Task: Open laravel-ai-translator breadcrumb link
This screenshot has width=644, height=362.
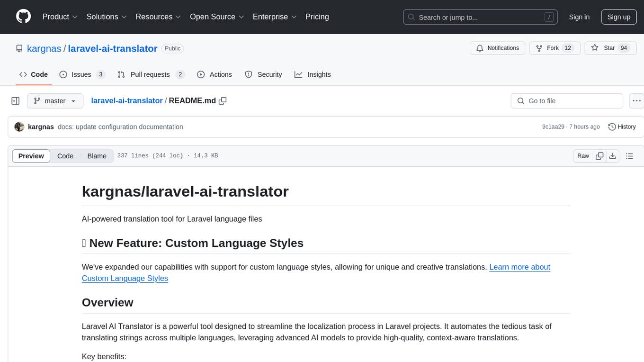Action: pyautogui.click(x=127, y=101)
